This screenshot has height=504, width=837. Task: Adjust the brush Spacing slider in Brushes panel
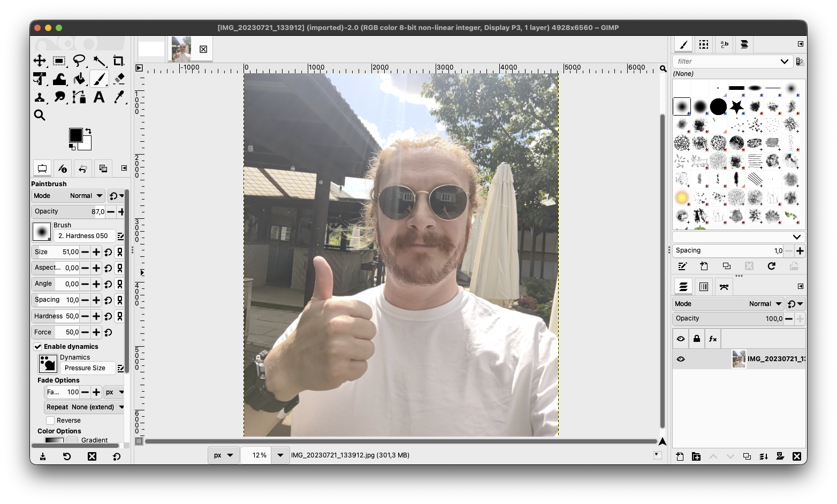point(728,250)
